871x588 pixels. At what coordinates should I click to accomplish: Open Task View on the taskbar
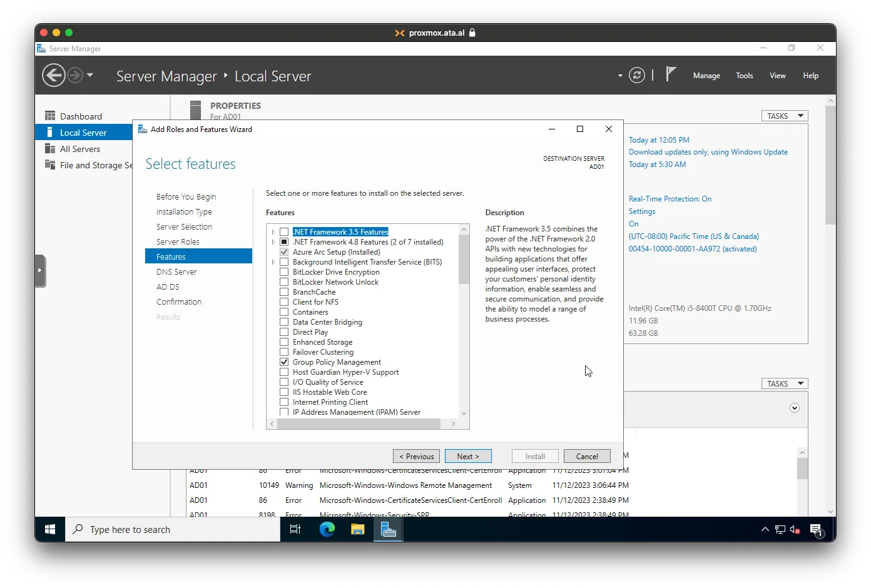(295, 529)
